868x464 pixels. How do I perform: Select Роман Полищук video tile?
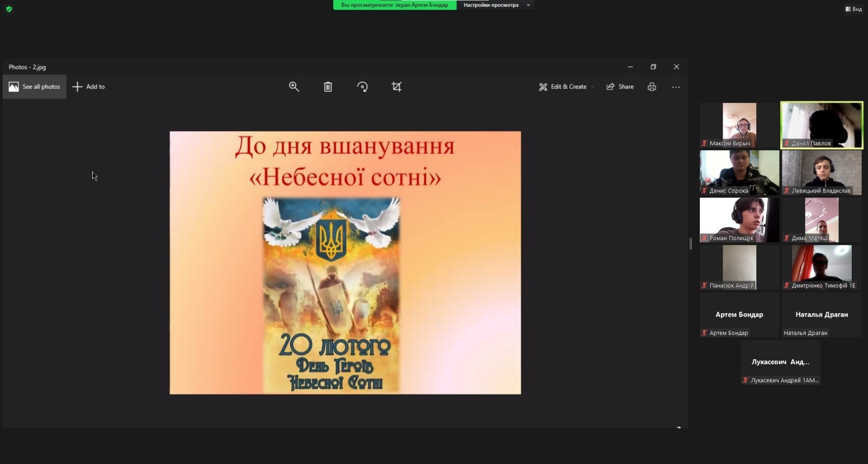point(739,220)
